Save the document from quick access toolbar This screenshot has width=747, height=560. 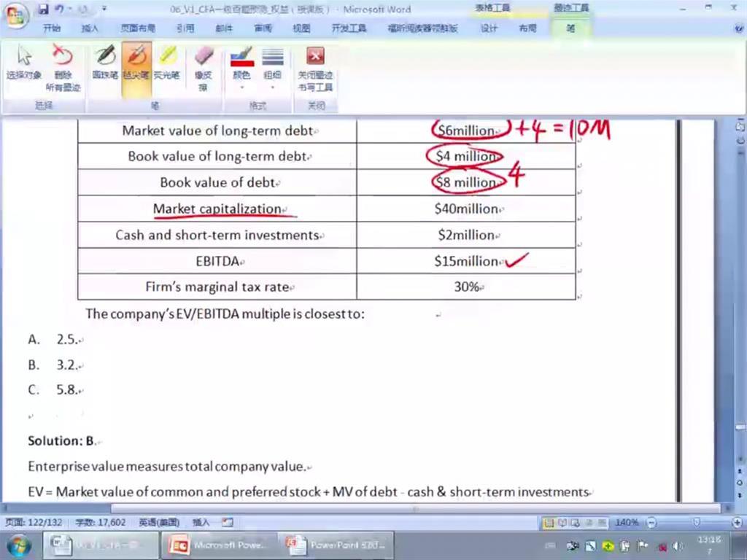point(43,9)
